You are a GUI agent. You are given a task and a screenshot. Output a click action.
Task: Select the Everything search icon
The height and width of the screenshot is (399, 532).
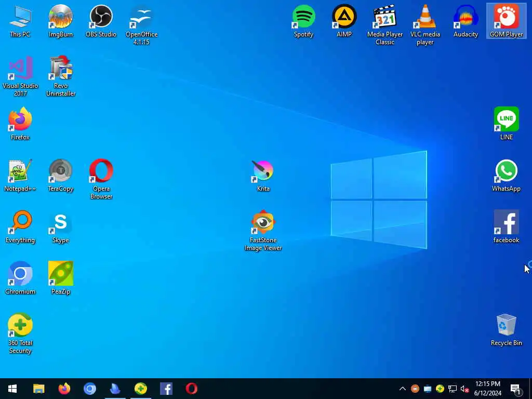(20, 227)
